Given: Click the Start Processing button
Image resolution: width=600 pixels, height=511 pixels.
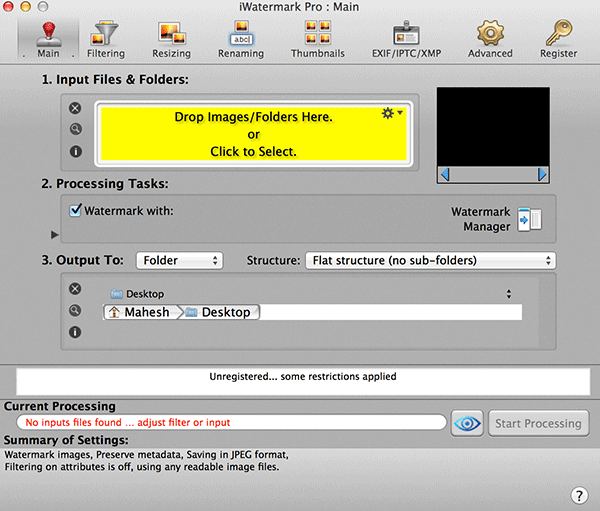Looking at the screenshot, I should (538, 423).
